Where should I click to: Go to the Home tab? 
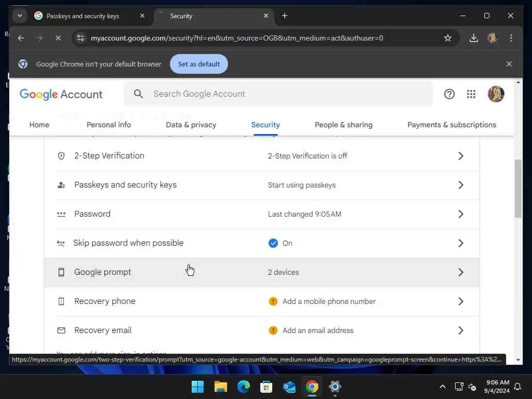(39, 125)
